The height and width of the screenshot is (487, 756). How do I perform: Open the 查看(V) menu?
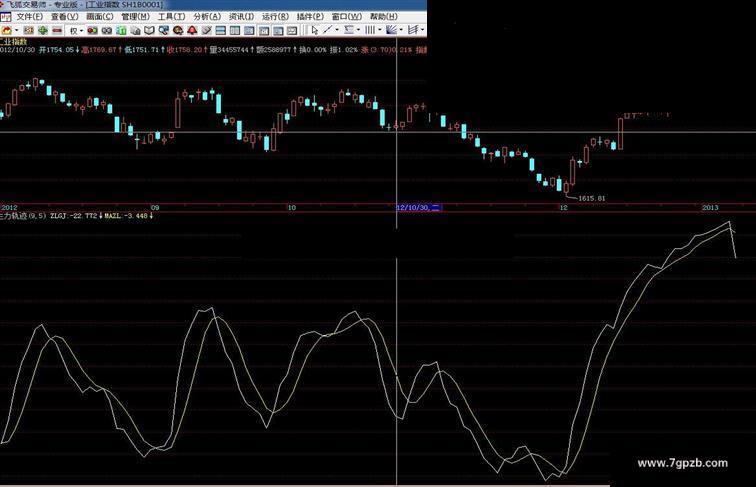point(65,16)
